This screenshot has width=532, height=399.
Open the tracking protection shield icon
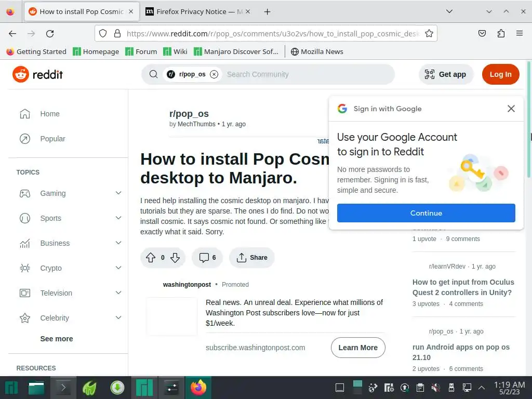[x=103, y=33]
